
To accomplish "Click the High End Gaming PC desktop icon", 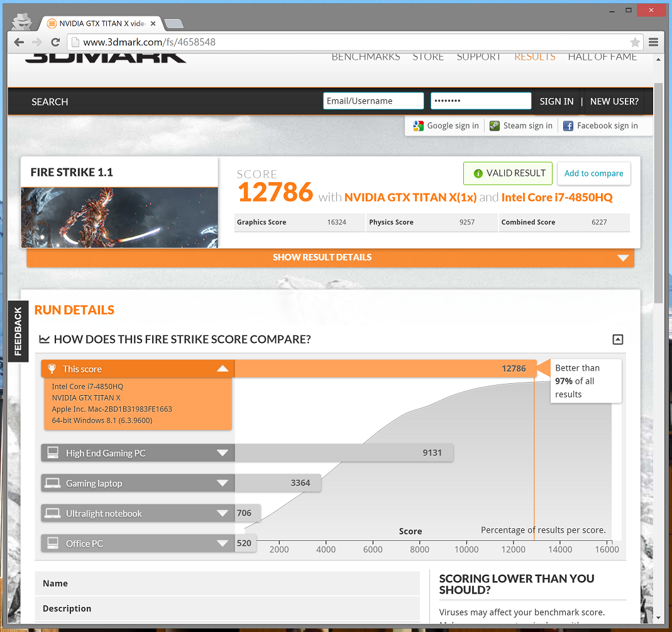I will pos(53,452).
